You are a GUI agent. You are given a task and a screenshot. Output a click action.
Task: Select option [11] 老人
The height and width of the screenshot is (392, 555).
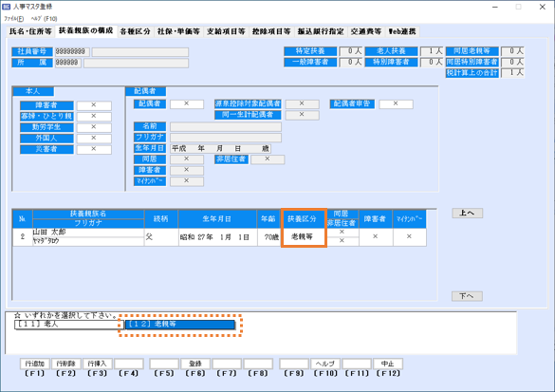[69, 325]
